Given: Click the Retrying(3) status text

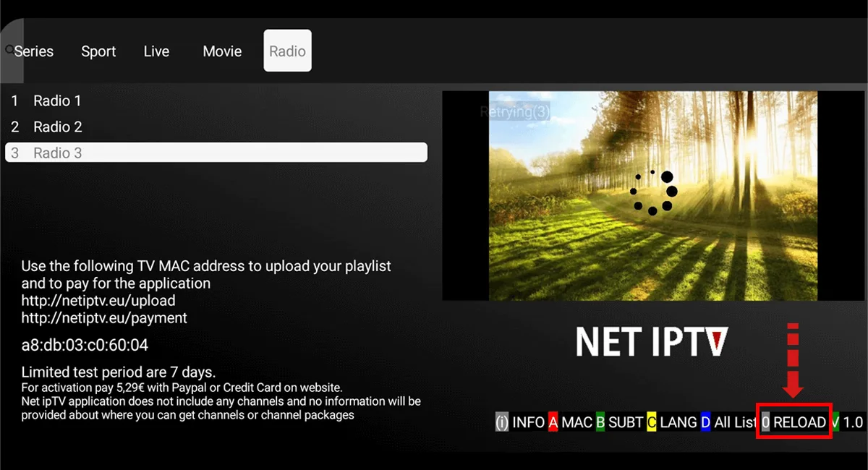Looking at the screenshot, I should pos(515,112).
